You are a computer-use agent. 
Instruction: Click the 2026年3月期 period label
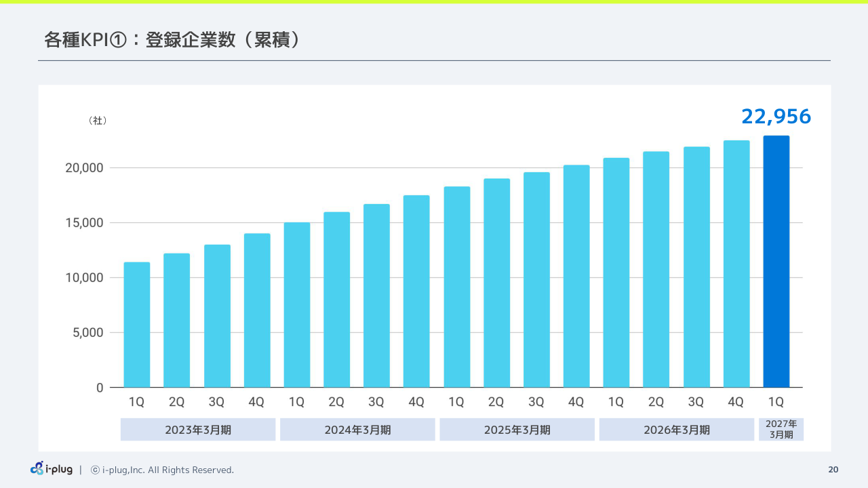click(x=677, y=430)
